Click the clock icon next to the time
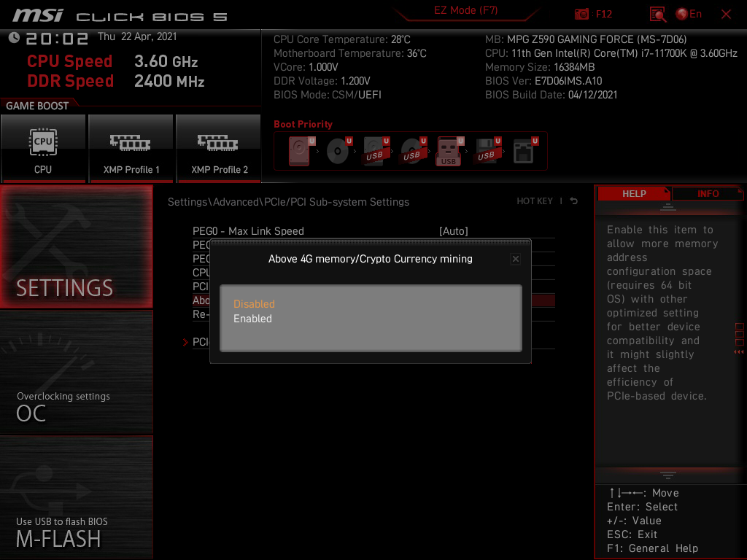 pos(14,38)
